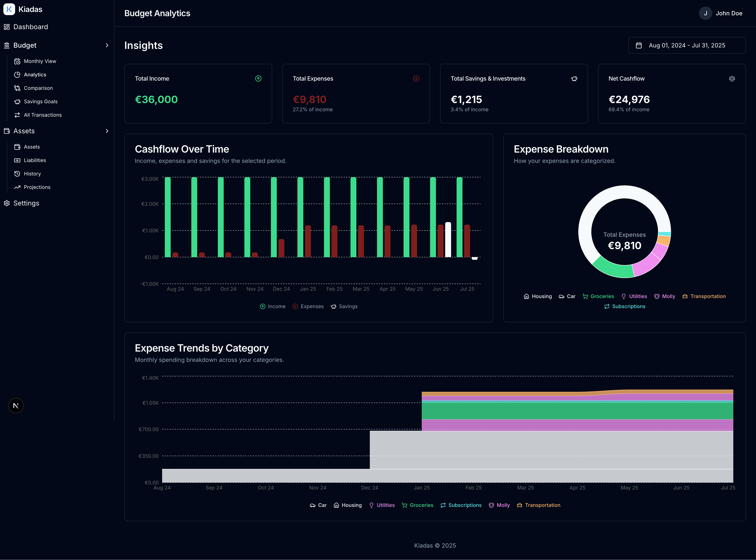Click the John Doe profile button

click(720, 13)
